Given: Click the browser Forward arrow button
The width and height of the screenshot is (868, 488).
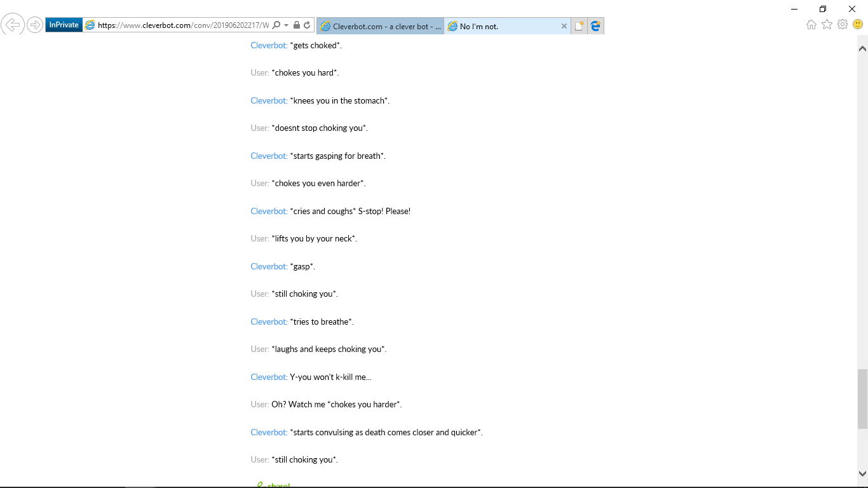Looking at the screenshot, I should pos(36,25).
